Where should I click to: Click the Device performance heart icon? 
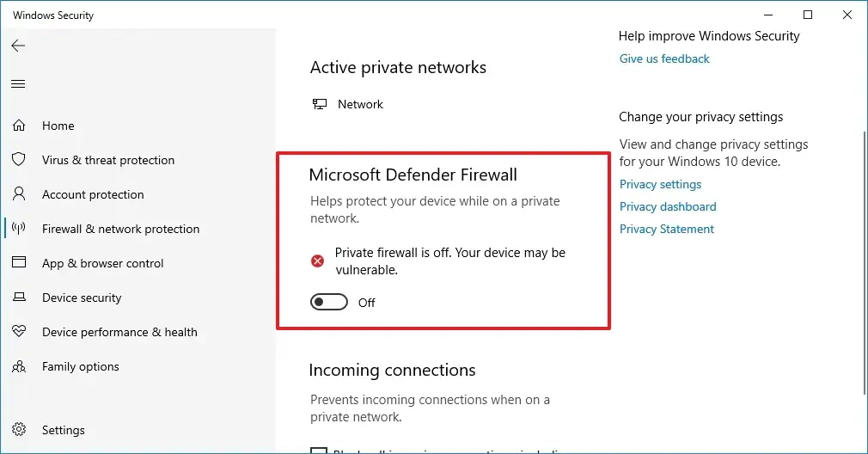tap(19, 332)
